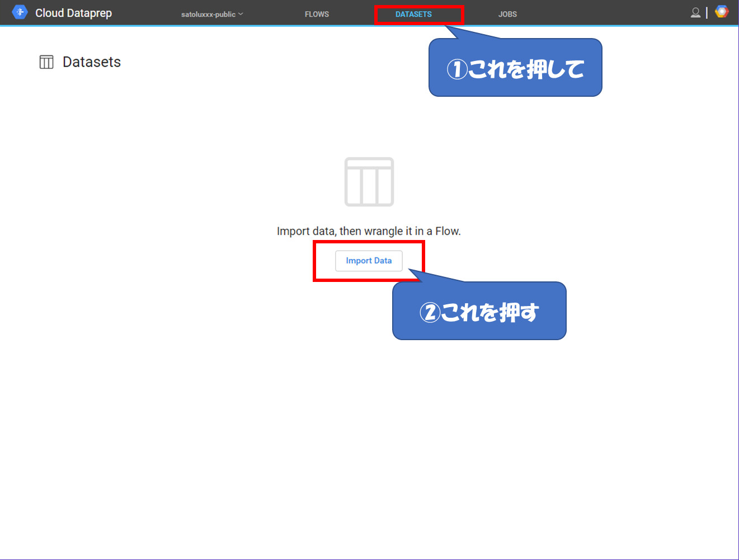Click the Datasets page heading
739x560 pixels.
click(x=92, y=62)
